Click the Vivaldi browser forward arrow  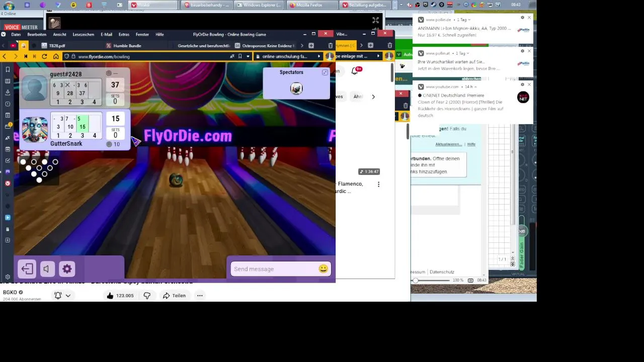pyautogui.click(x=16, y=56)
